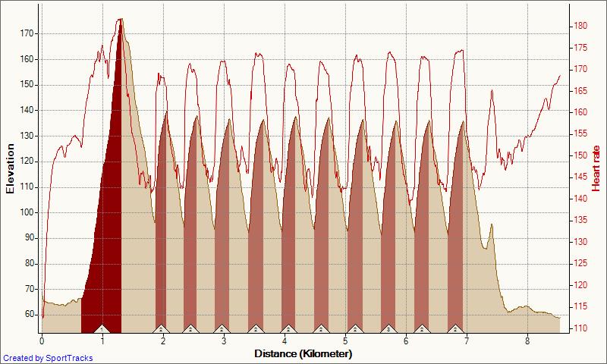Screen dimensions: 607x364
Task: Click the lap marker between kilometers 6 and 7
Action: (421, 328)
